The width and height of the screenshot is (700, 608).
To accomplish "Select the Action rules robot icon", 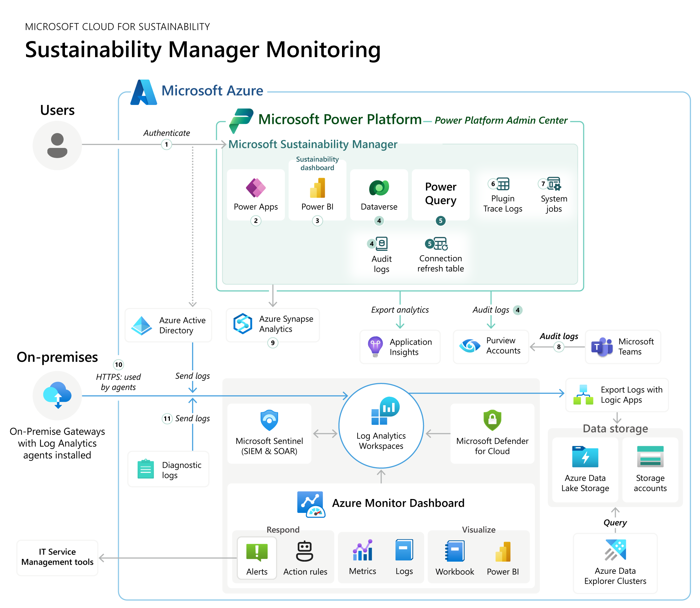I will pos(304,551).
